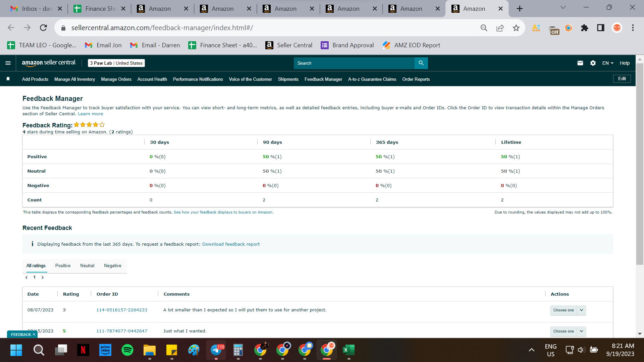This screenshot has width=644, height=362.
Task: Open the Chrome three-dot menu
Action: point(633,28)
